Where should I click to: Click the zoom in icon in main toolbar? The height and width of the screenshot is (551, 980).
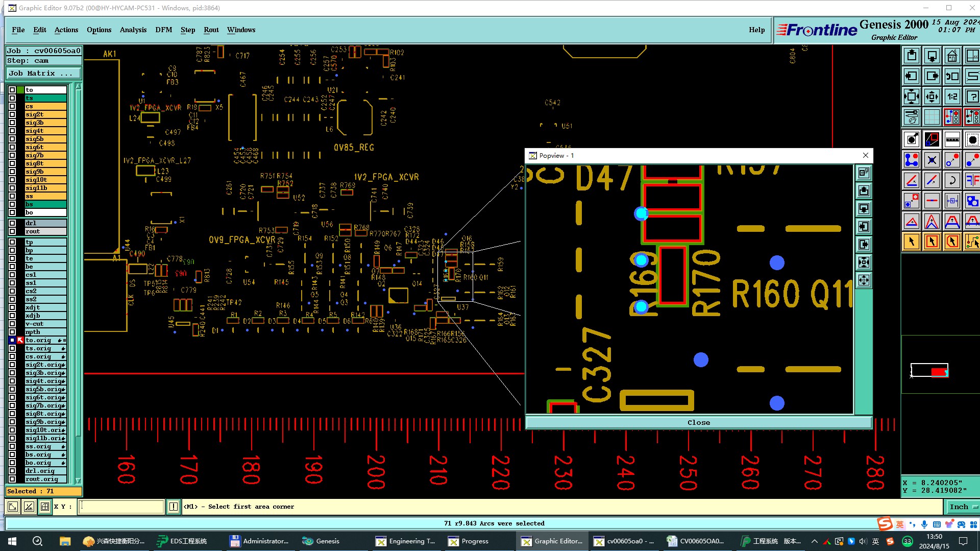point(912,97)
